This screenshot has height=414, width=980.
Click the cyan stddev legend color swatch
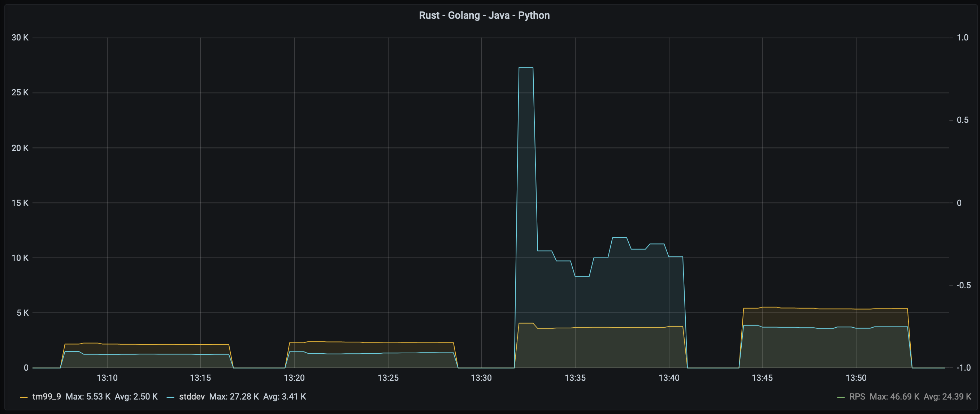(170, 397)
